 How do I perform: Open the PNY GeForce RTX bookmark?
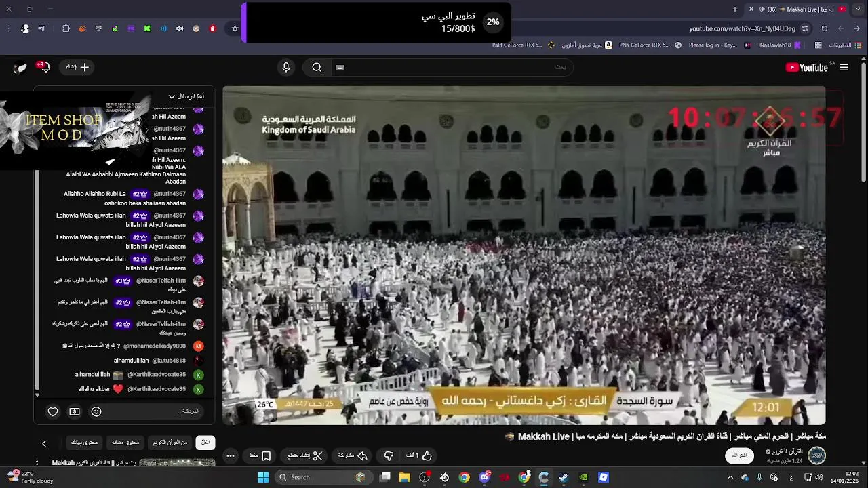[649, 45]
